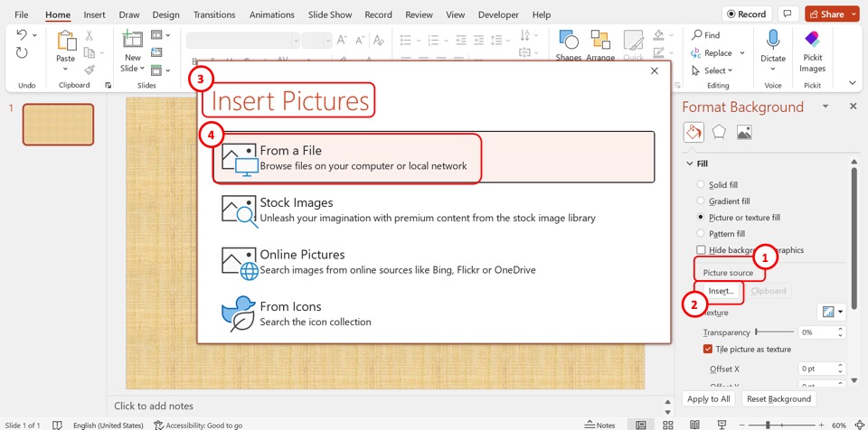
Task: Switch to the Insert tab
Action: click(x=95, y=15)
